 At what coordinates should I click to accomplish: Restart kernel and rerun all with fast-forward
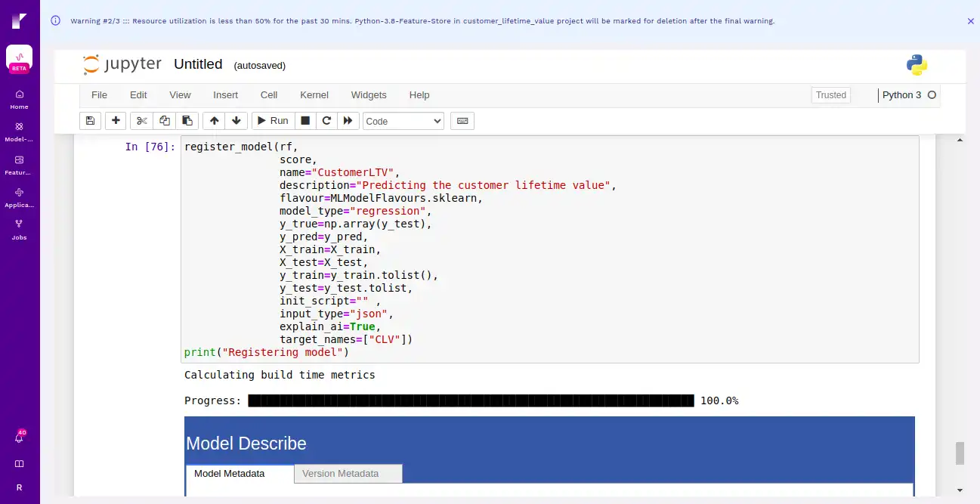click(x=348, y=121)
